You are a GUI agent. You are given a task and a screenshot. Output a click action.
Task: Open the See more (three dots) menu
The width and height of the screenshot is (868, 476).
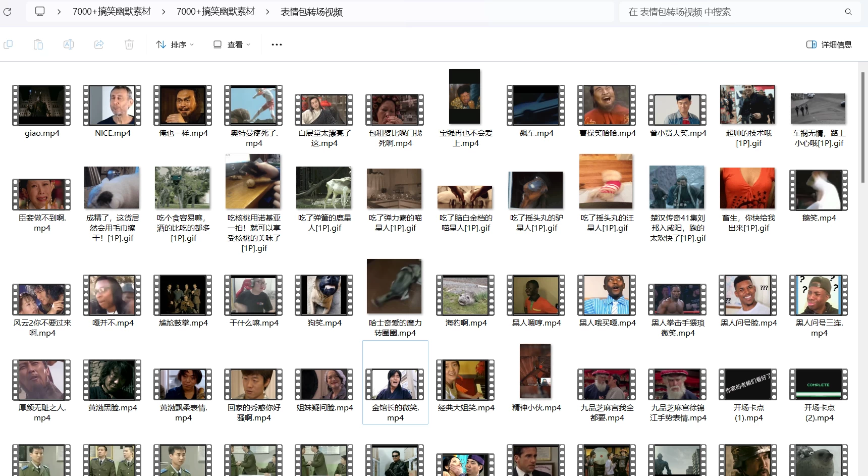(277, 44)
